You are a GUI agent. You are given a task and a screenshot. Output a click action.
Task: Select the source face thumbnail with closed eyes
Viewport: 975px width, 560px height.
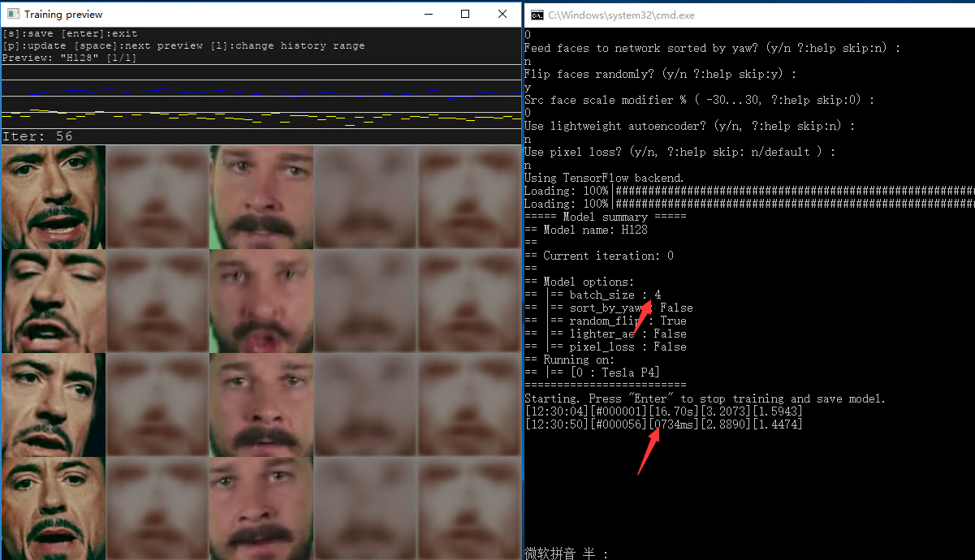coord(53,301)
